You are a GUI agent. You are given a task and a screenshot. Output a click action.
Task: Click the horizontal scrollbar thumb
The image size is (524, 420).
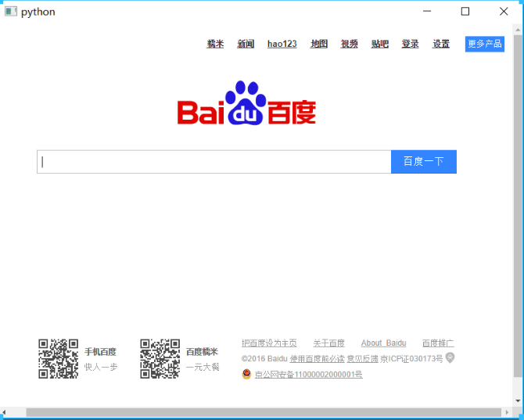tap(264, 412)
